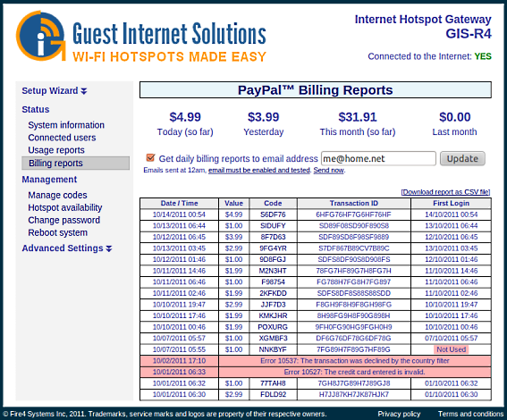Click the PayPal Billing Reports title bar

[x=316, y=90]
